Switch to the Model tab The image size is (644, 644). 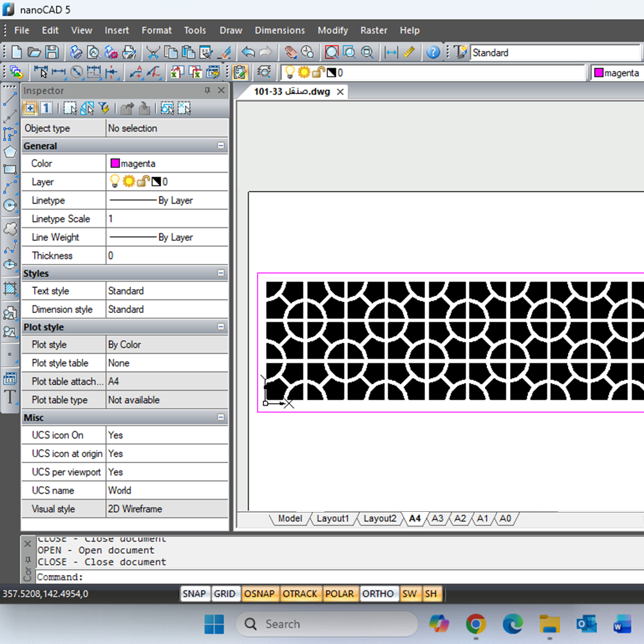click(290, 518)
